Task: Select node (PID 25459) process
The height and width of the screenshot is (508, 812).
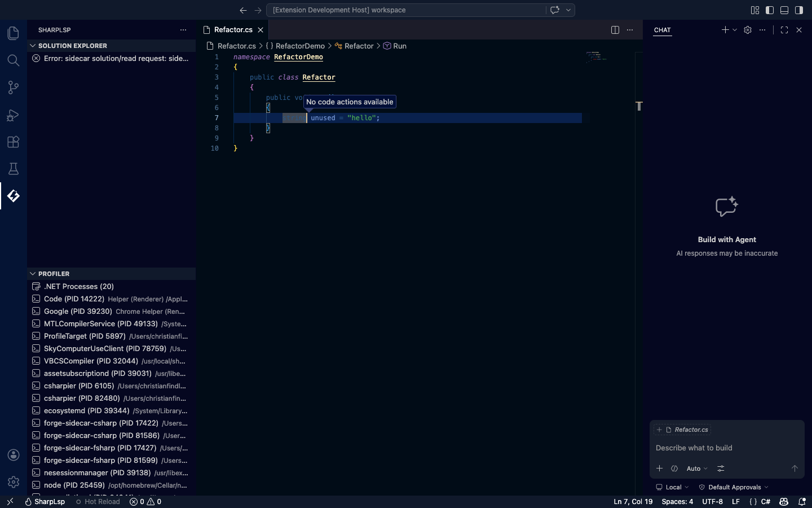Action: 111,485
